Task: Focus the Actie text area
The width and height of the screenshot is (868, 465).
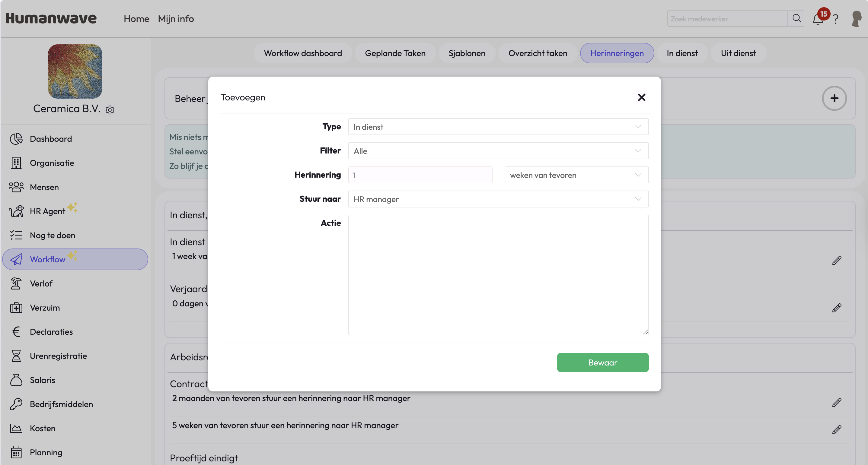Action: coord(498,274)
